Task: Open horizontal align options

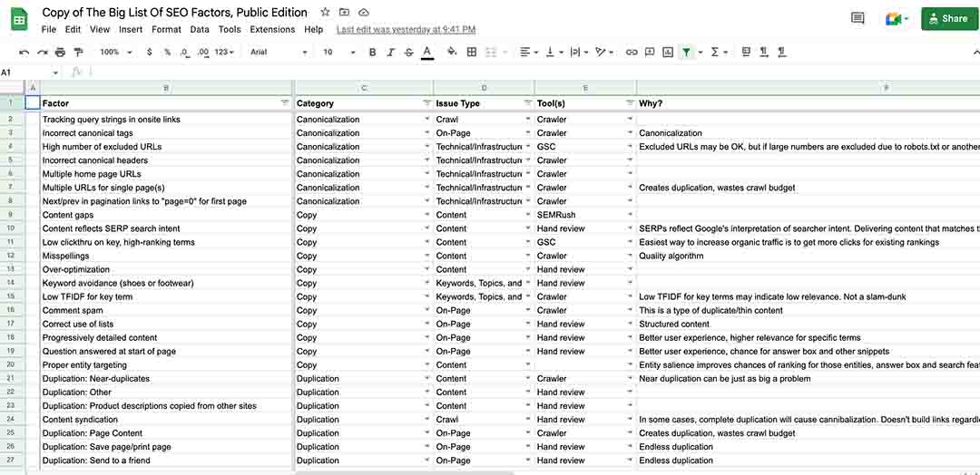Action: [529, 53]
